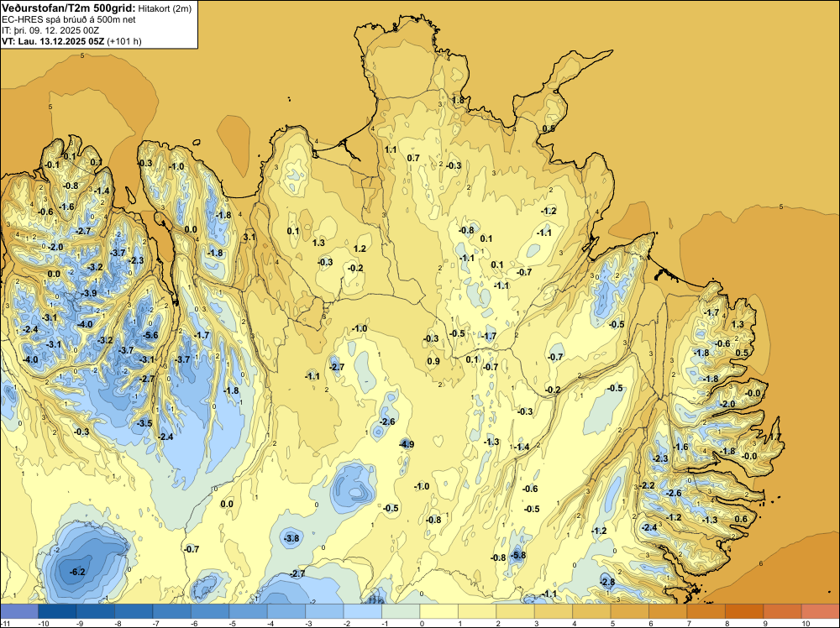The image size is (840, 628).
Task: Select the -2.8 temperature value
Action: (607, 582)
